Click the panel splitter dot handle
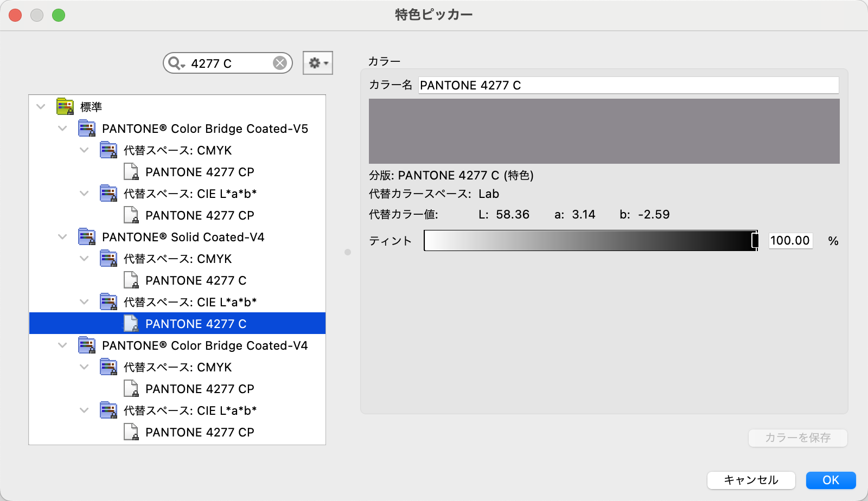 [x=348, y=252]
